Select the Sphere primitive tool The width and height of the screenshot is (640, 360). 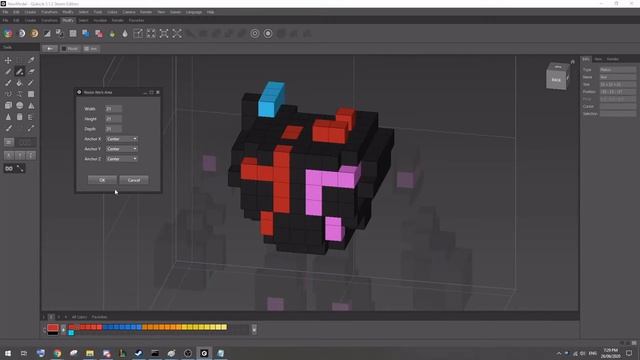(x=20, y=105)
